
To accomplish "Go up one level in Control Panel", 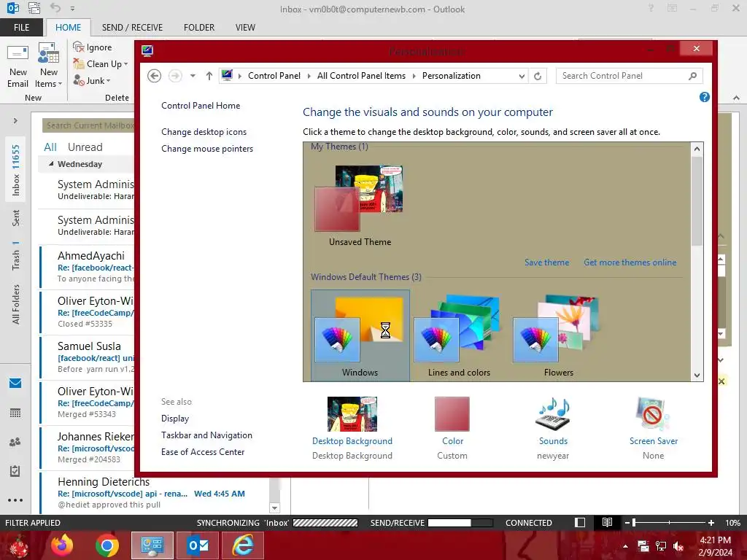I will (x=209, y=76).
